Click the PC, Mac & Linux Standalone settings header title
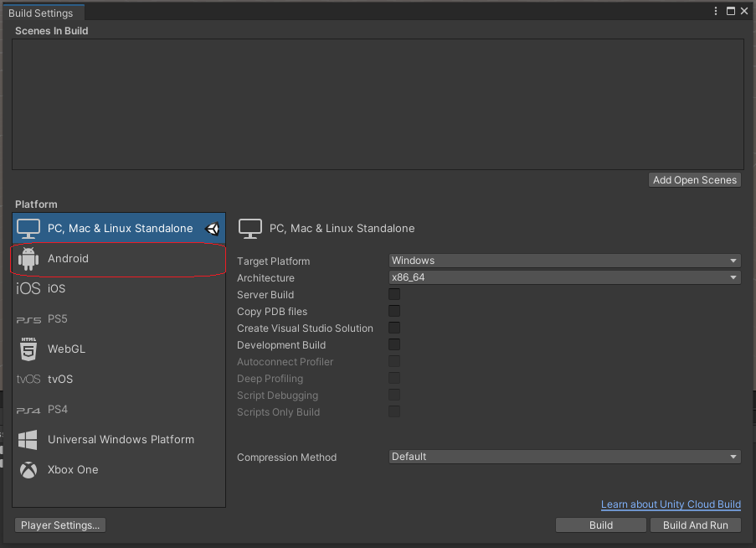The height and width of the screenshot is (548, 756). (x=342, y=228)
